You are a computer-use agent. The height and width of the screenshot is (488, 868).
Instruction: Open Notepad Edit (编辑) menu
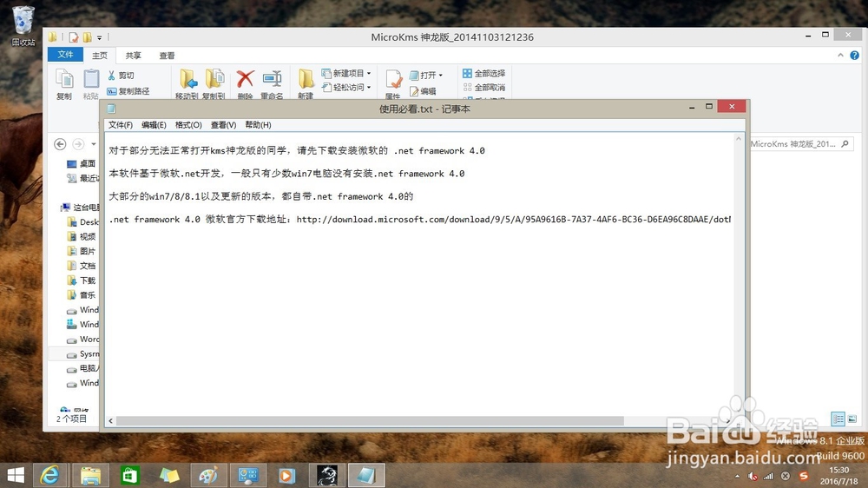(x=154, y=125)
